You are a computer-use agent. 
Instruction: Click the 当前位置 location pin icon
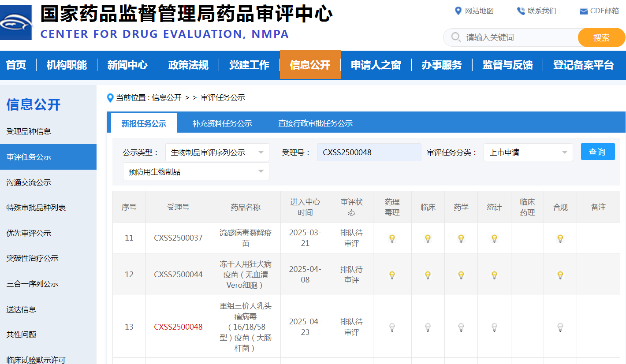(x=110, y=98)
